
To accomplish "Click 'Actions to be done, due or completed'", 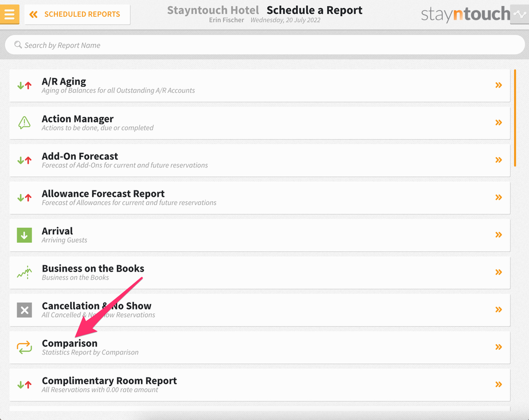I will click(98, 128).
